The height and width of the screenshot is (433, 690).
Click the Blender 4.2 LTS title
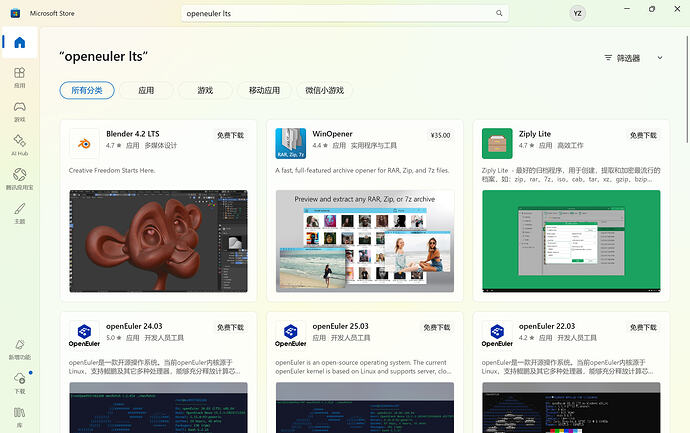(132, 134)
